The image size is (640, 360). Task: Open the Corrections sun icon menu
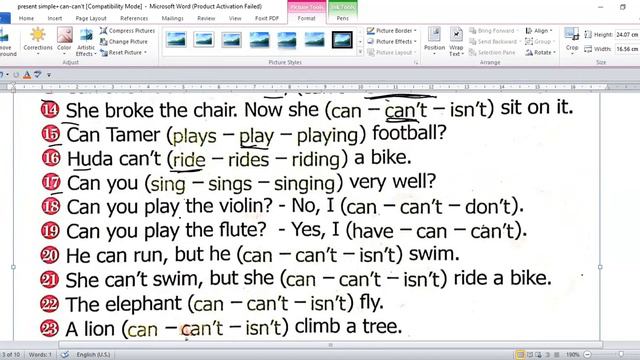click(38, 41)
